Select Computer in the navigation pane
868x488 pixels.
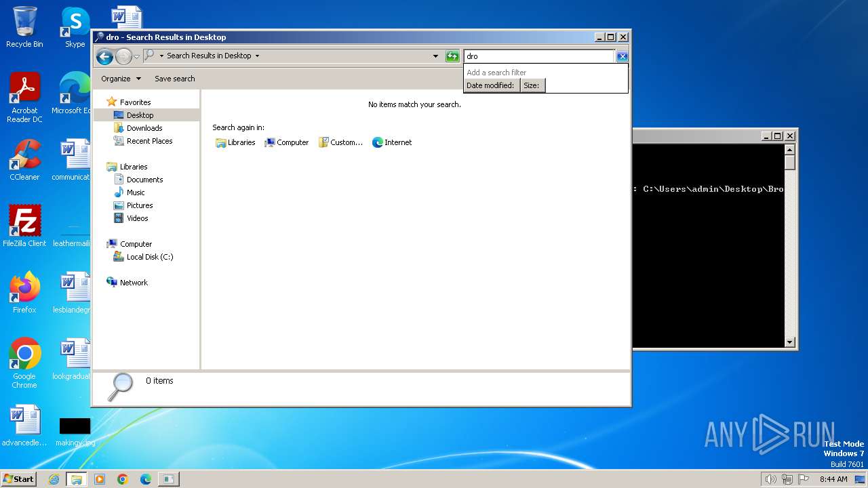[136, 244]
